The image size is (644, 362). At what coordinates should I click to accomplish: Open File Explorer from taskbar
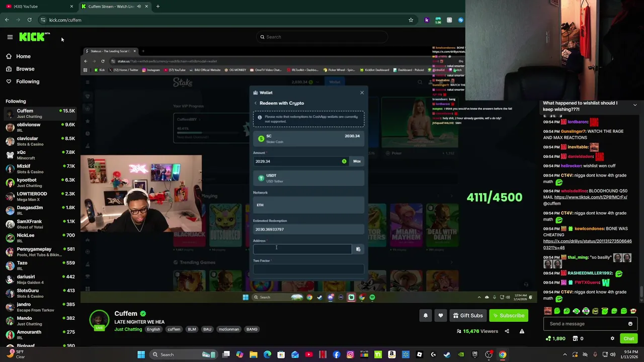[x=254, y=354]
